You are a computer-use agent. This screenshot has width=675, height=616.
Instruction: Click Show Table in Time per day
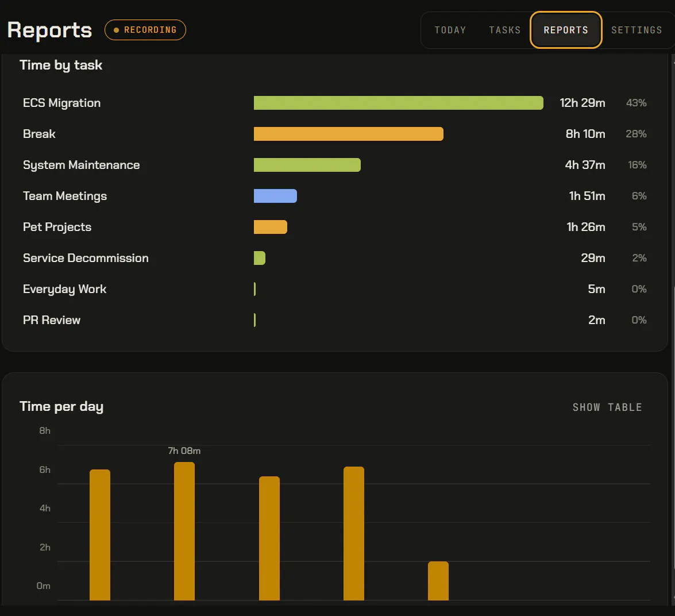tap(607, 407)
